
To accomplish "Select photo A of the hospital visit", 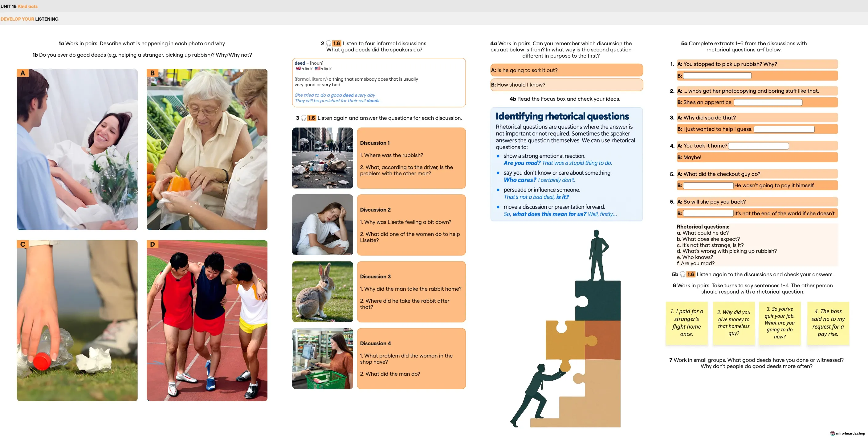I will tap(77, 149).
